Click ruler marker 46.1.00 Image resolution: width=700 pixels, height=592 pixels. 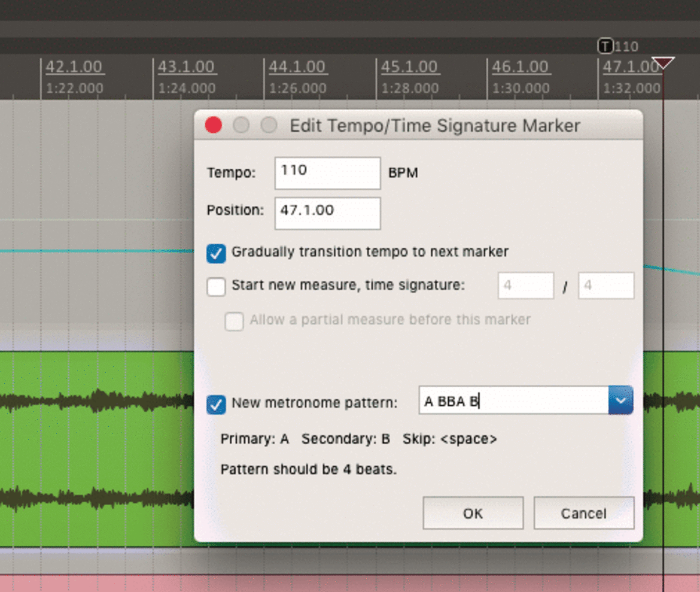tap(521, 67)
